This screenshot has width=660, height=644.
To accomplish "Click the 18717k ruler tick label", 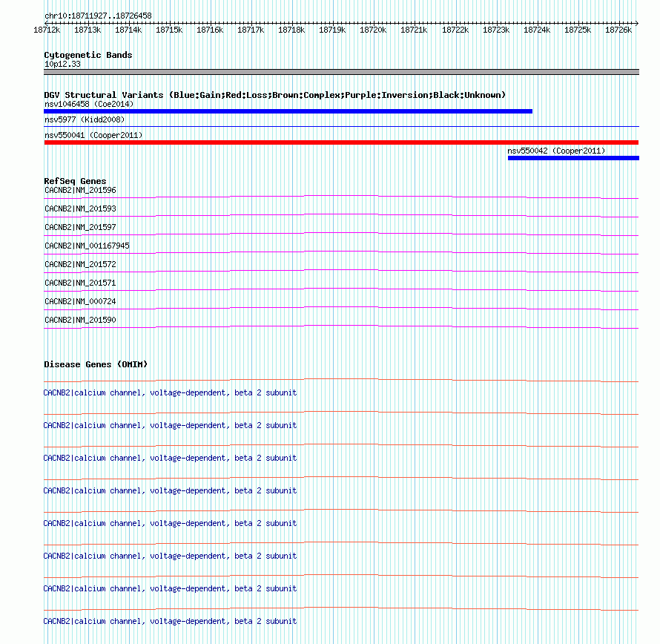I will pyautogui.click(x=251, y=30).
